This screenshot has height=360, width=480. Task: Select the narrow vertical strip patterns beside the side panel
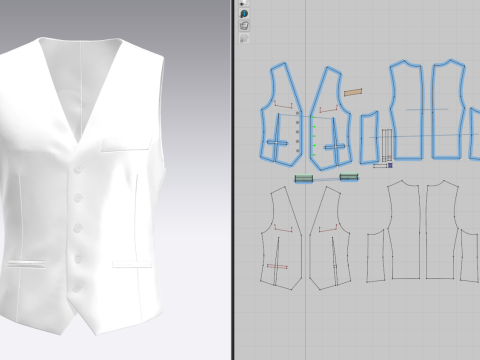pyautogui.click(x=387, y=145)
